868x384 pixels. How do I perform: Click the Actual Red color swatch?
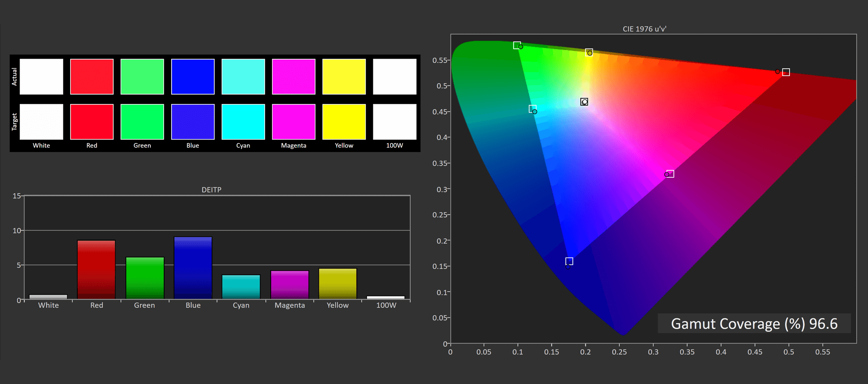click(x=92, y=76)
